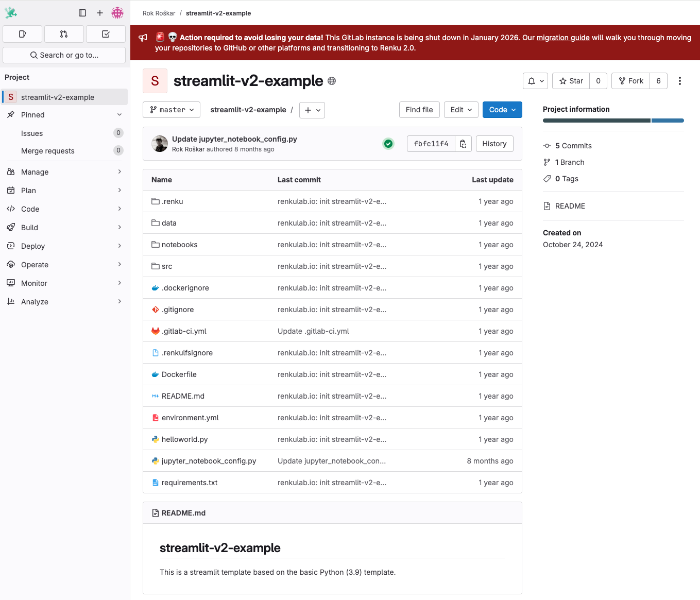Click the folder icon next to .renku

(x=156, y=201)
